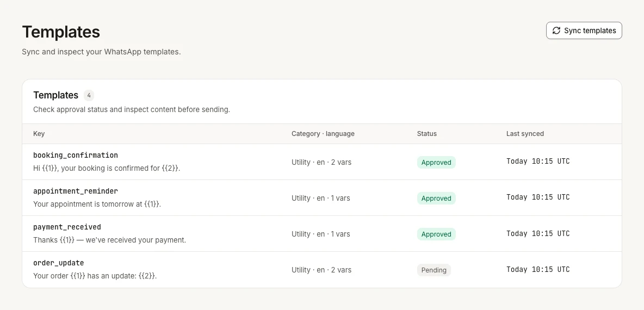This screenshot has width=644, height=310.
Task: Click body text 'Thanks {{1}} — we've received your payment'
Action: (110, 240)
